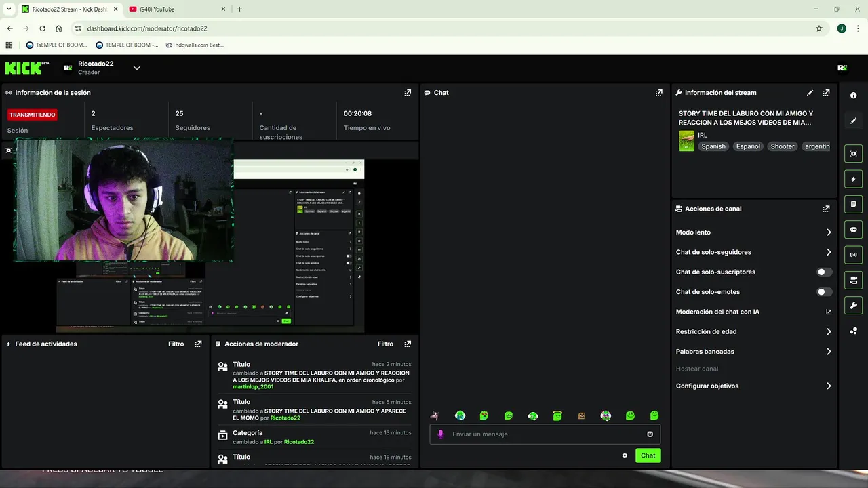Click the 00:20:08 live time value
This screenshot has width=868, height=488.
tap(357, 114)
